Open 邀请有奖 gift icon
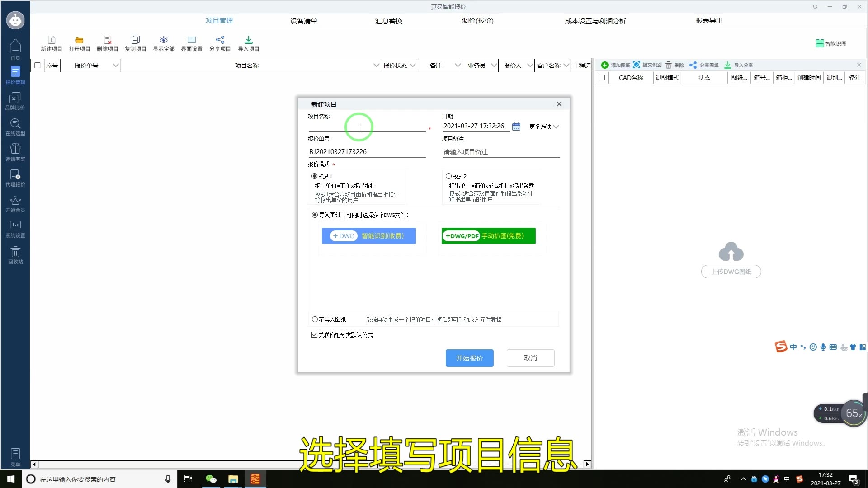 15,152
